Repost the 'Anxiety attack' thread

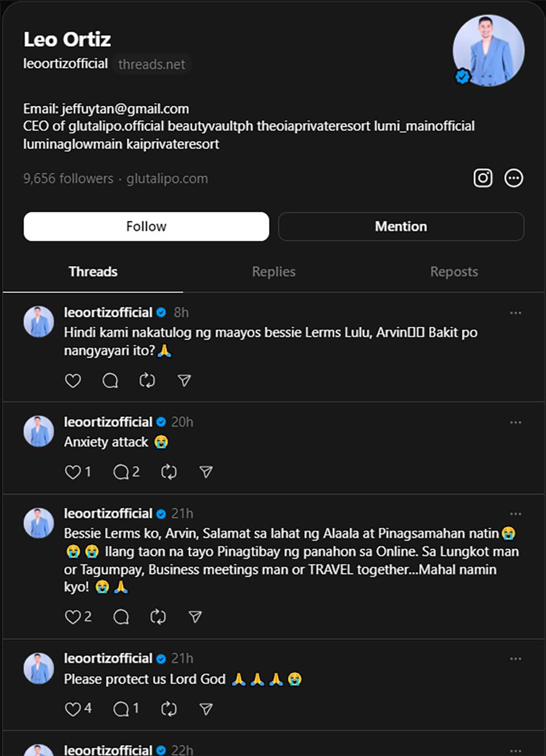pyautogui.click(x=169, y=472)
